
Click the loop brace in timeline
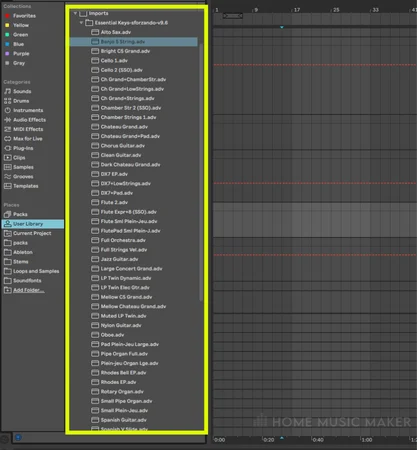(x=233, y=16)
